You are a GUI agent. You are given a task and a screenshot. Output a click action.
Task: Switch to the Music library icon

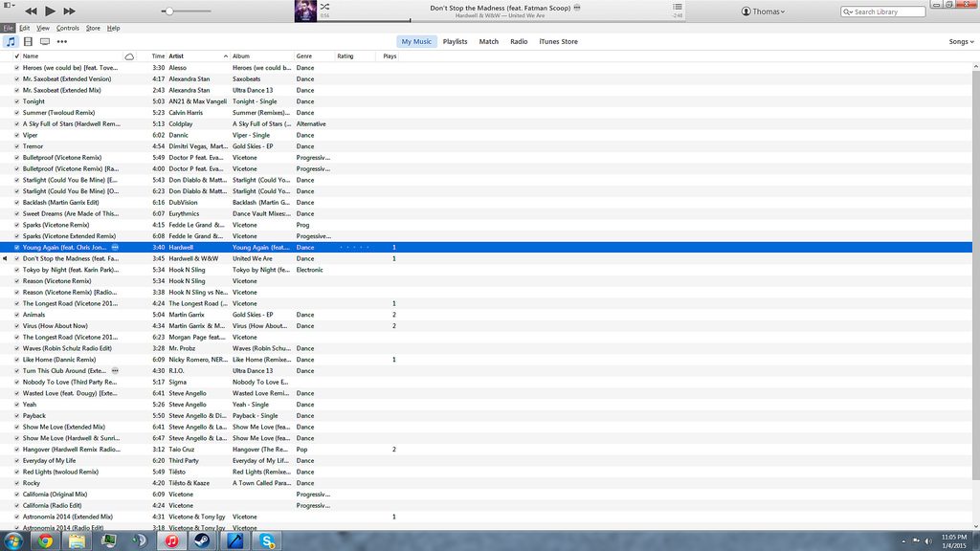tap(11, 42)
